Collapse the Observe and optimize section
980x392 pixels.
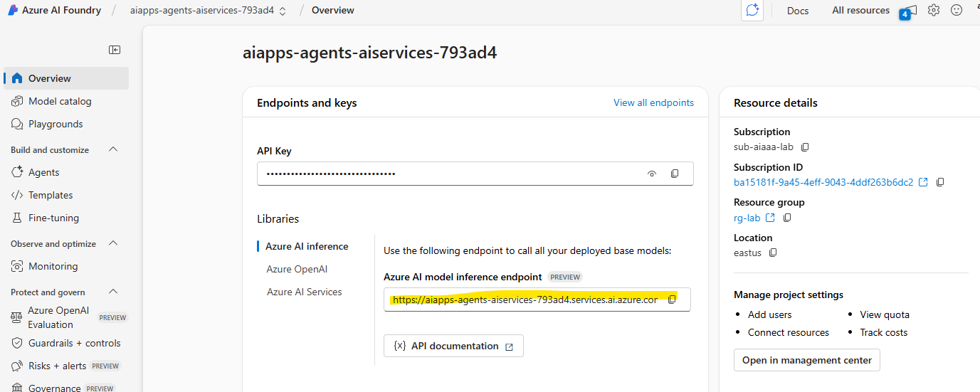click(112, 243)
